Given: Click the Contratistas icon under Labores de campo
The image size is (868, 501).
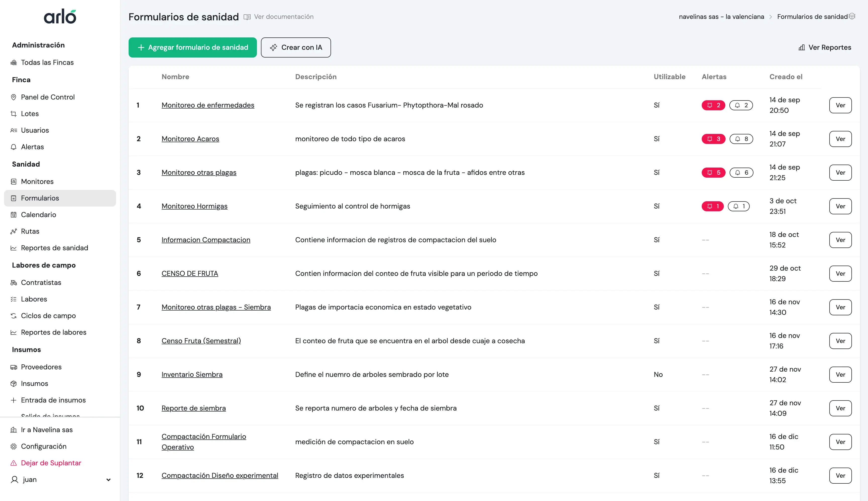Looking at the screenshot, I should 13,282.
